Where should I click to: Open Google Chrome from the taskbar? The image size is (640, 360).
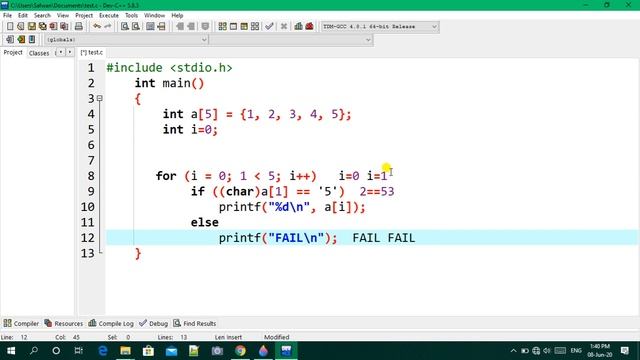(x=240, y=351)
